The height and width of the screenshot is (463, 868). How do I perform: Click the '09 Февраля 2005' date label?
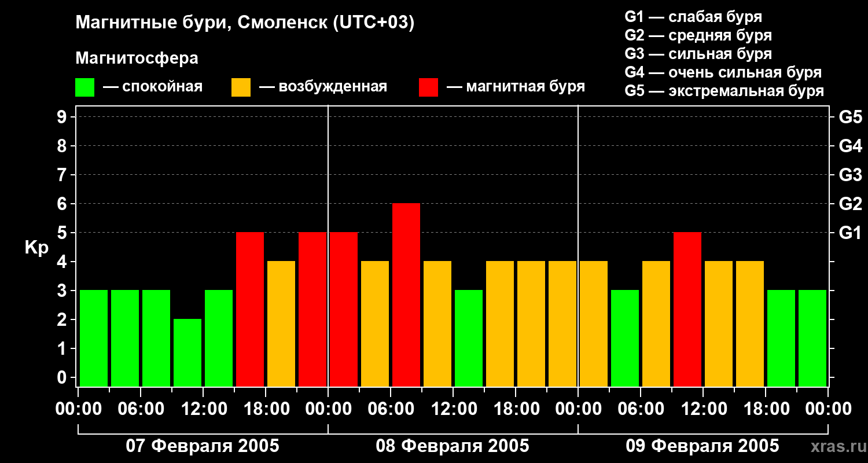(703, 446)
